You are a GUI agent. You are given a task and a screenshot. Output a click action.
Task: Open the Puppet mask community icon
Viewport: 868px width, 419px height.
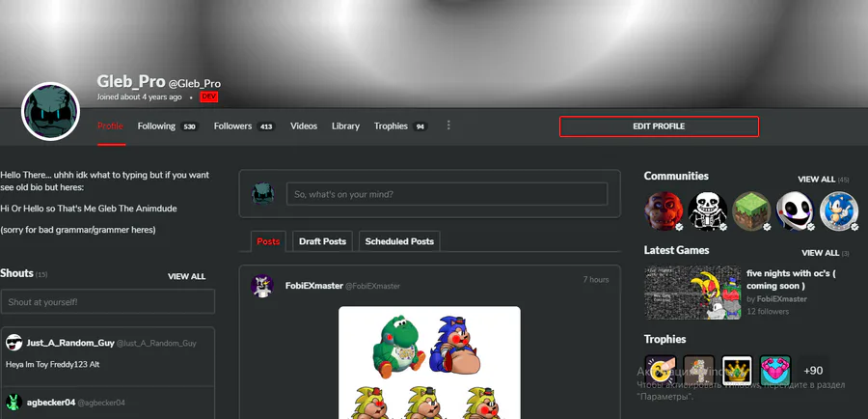click(795, 211)
